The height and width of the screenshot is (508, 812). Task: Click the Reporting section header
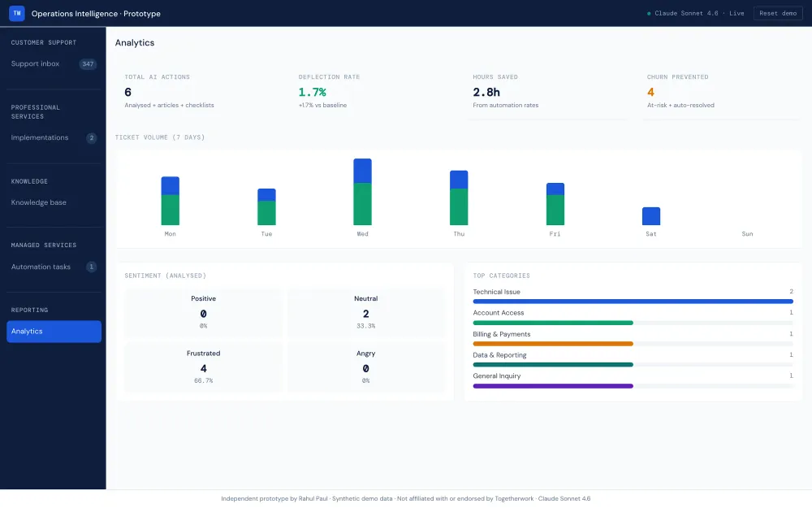(29, 310)
